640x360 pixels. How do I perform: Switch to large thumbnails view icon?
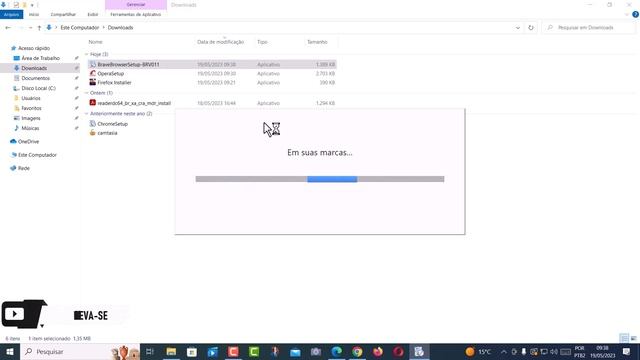(x=633, y=338)
